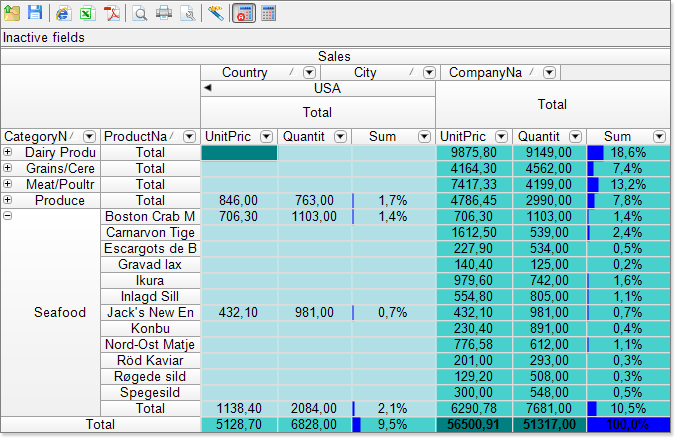Export to HTML with the Internet Explorer icon
Screen dimensions: 676x438
pos(63,13)
